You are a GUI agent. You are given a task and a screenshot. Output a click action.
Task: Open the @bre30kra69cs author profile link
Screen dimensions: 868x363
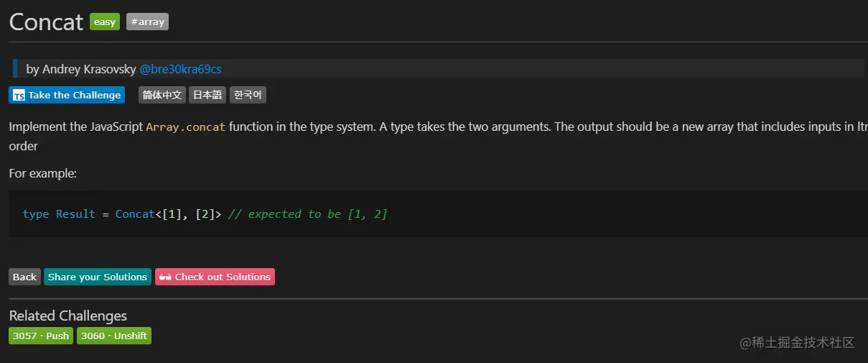(180, 69)
